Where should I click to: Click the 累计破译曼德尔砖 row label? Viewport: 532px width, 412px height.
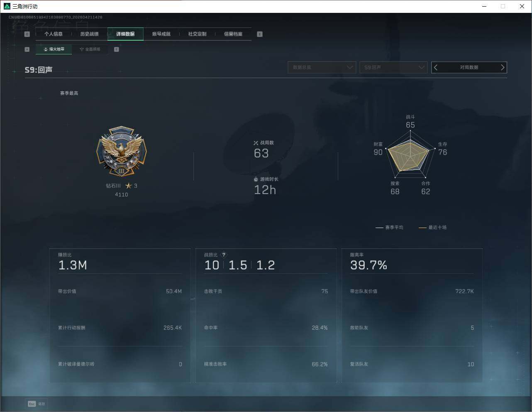coord(76,364)
